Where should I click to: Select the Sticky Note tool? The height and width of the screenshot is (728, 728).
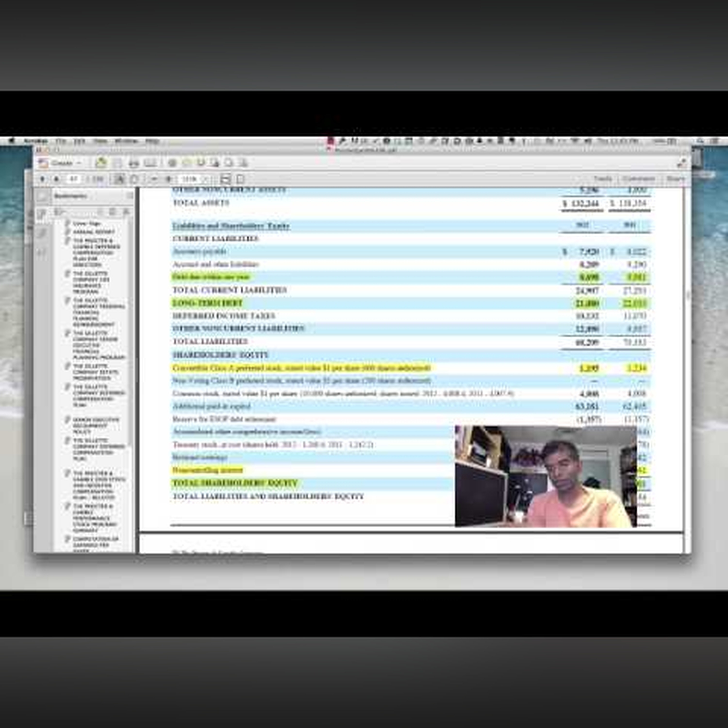click(187, 163)
